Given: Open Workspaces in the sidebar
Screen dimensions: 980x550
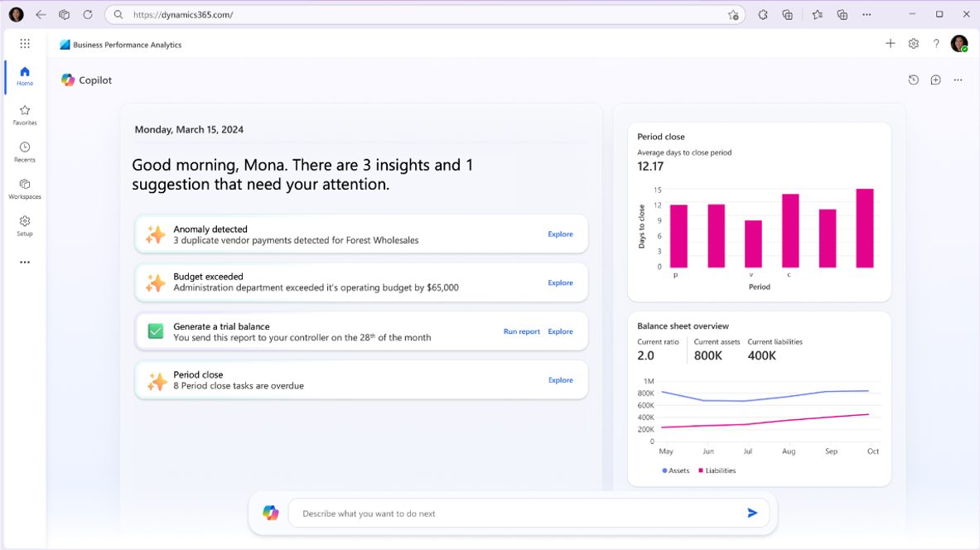Looking at the screenshot, I should 25,189.
